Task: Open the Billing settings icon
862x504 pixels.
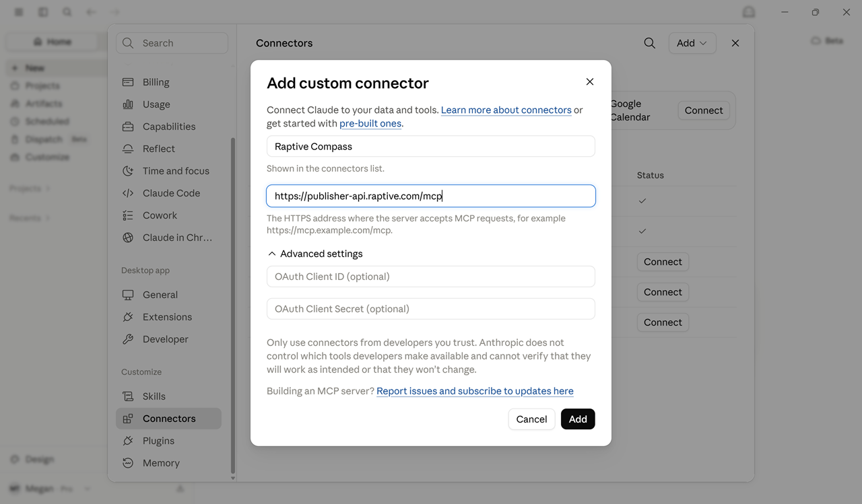Action: click(x=128, y=82)
